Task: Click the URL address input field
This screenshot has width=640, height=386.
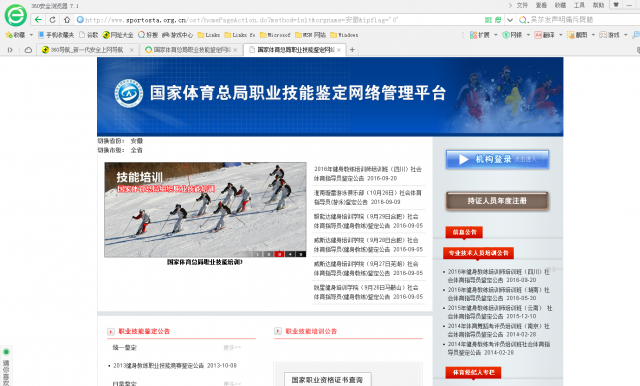Action: click(x=282, y=20)
